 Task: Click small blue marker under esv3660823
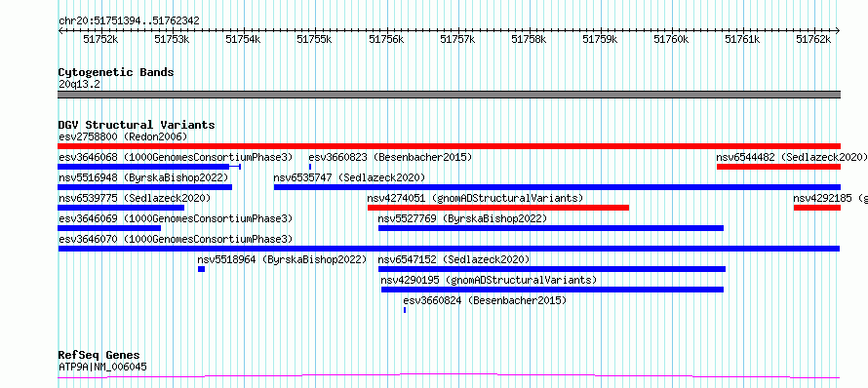point(310,166)
